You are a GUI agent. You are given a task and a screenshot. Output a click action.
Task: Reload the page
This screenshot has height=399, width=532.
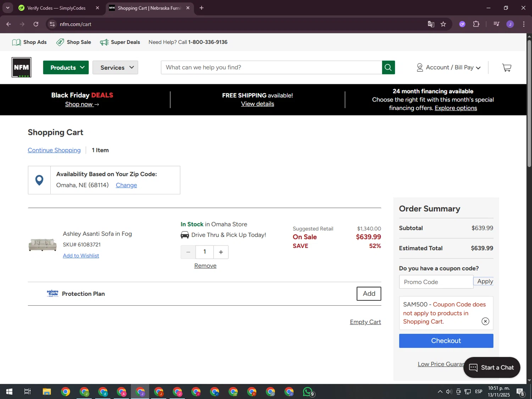(36, 24)
